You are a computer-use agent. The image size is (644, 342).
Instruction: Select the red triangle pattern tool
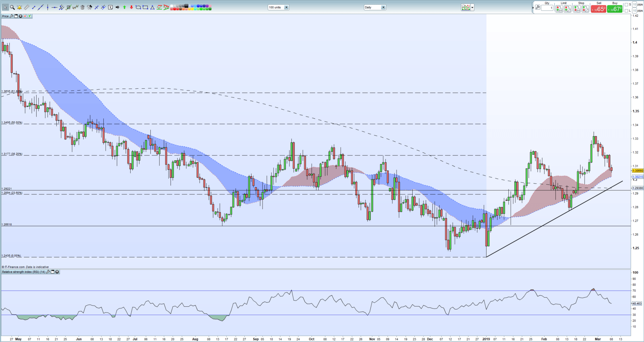tap(166, 7)
